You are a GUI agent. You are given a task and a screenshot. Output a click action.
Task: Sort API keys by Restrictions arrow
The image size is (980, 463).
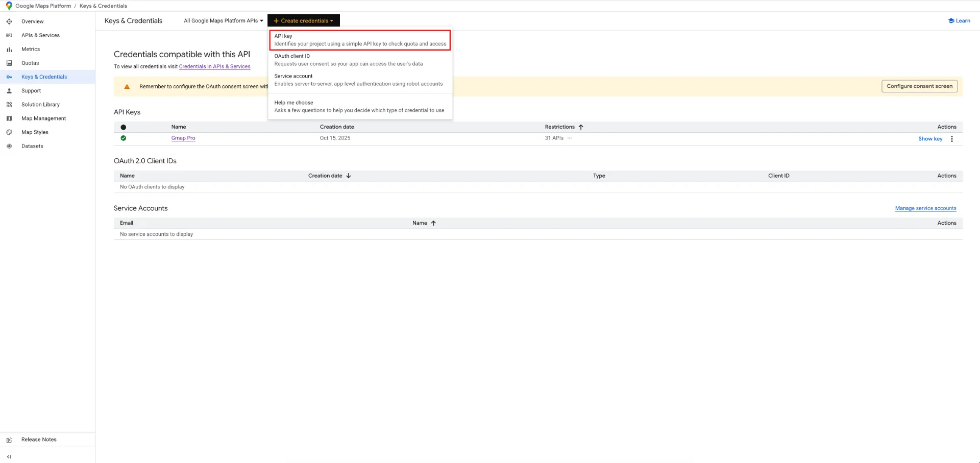pyautogui.click(x=581, y=127)
